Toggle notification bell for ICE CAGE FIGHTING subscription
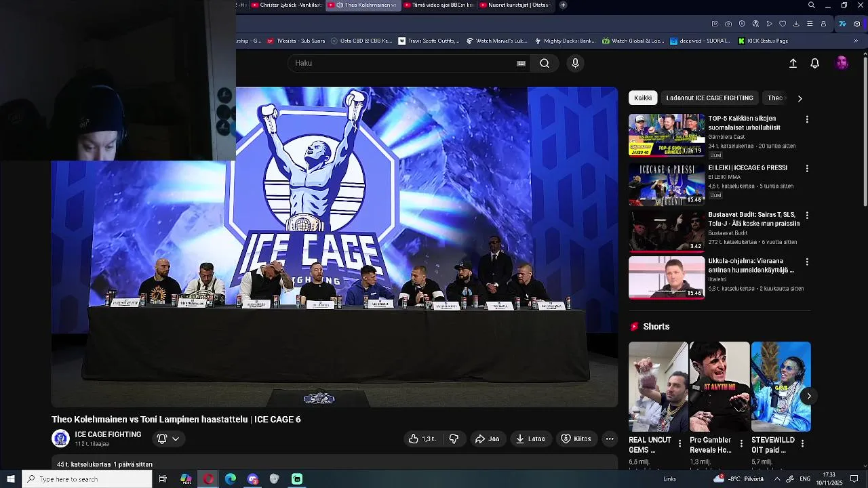868x488 pixels. pos(168,439)
